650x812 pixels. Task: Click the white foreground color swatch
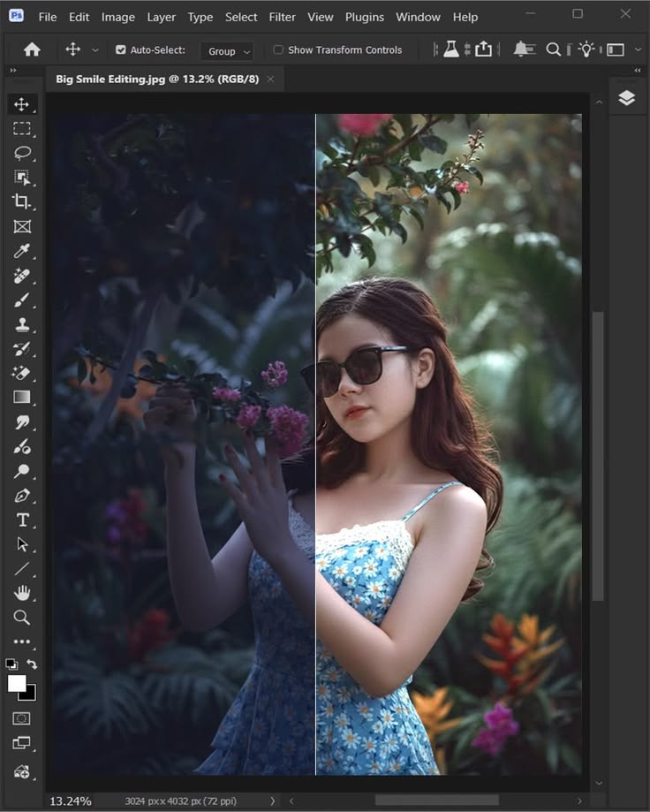17,683
